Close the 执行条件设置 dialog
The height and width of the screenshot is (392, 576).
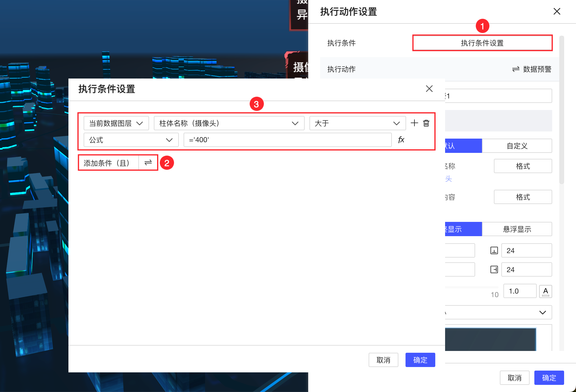[x=429, y=89]
